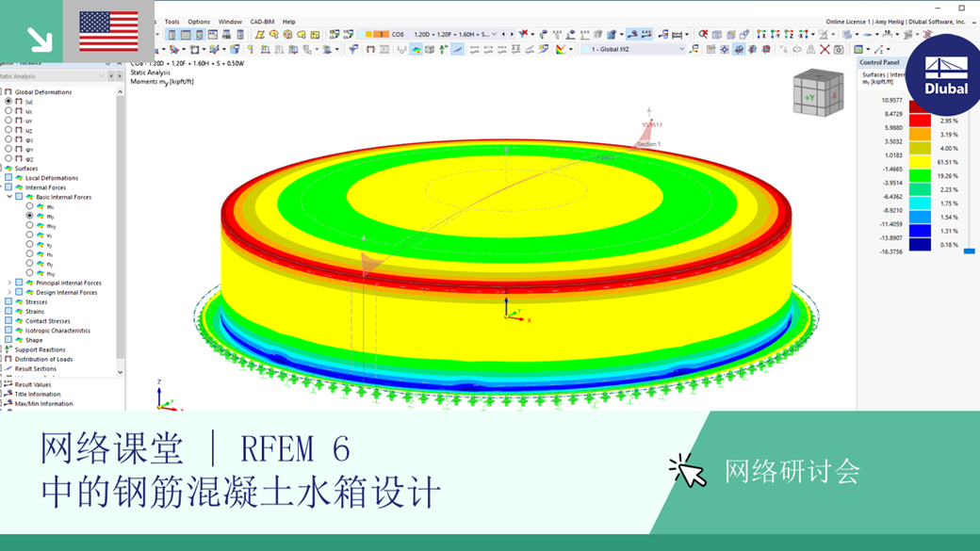Screen dimensions: 980x551
Task: Click the support reactions green arrow toolbar icon
Action: (x=443, y=49)
